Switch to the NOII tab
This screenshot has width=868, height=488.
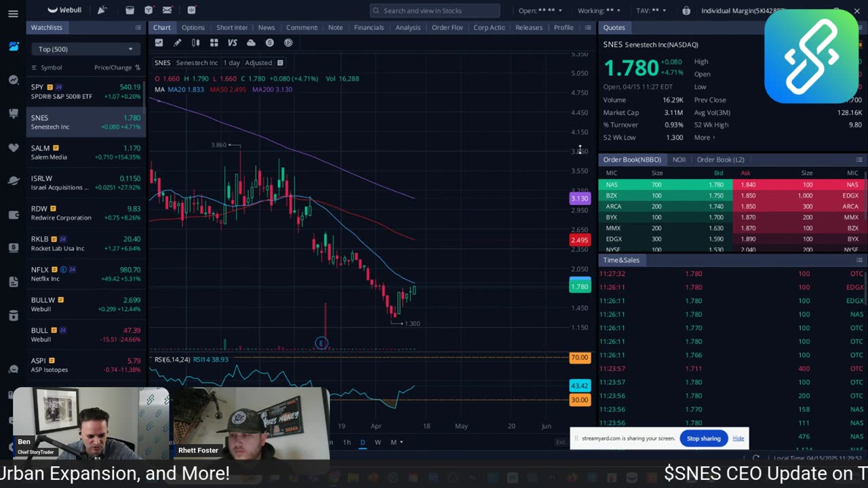tap(679, 159)
